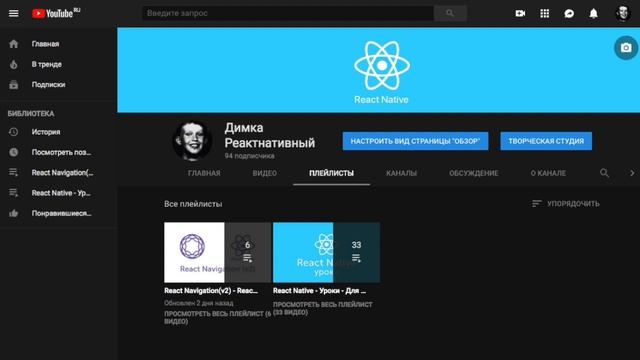The image size is (640, 360).
Task: Click the watch later clock icon
Action: (13, 152)
